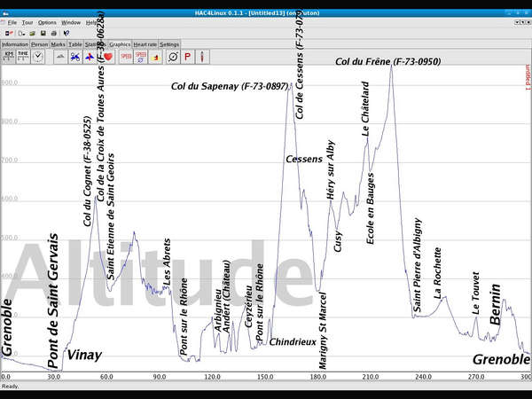Click the red P power icon

tap(187, 57)
